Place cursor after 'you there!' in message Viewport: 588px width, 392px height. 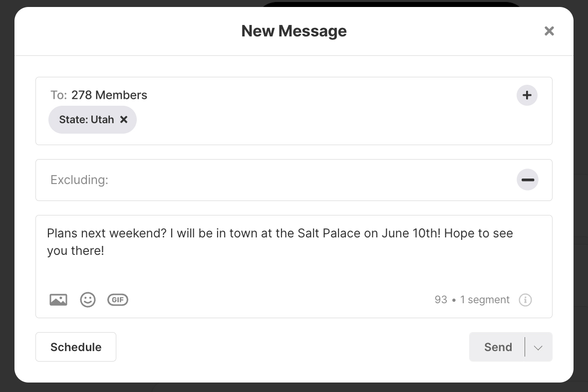point(105,251)
